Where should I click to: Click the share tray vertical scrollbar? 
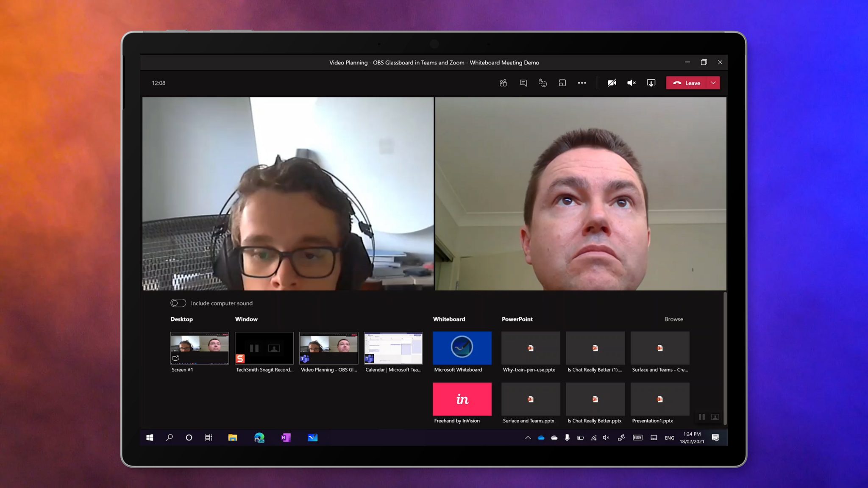[x=725, y=358]
